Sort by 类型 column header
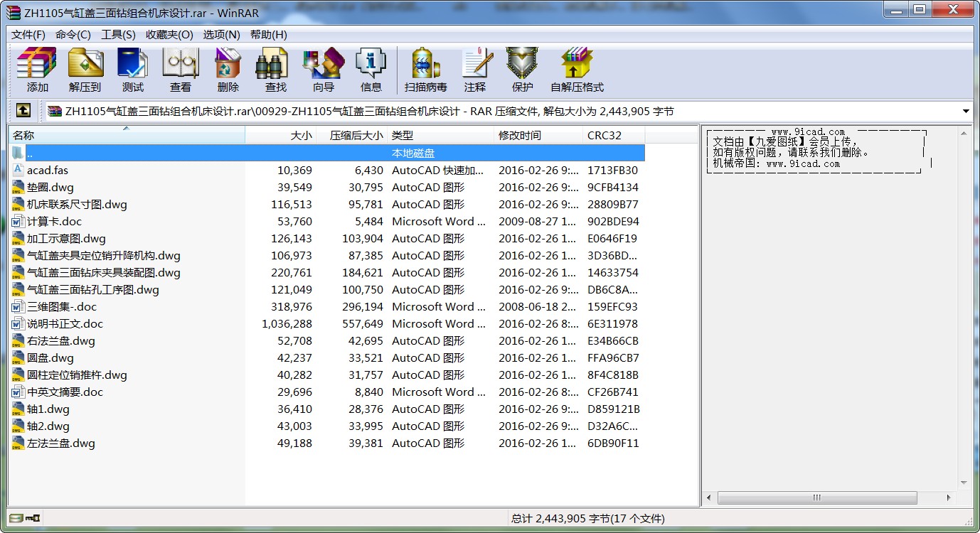The height and width of the screenshot is (533, 980). click(x=441, y=135)
